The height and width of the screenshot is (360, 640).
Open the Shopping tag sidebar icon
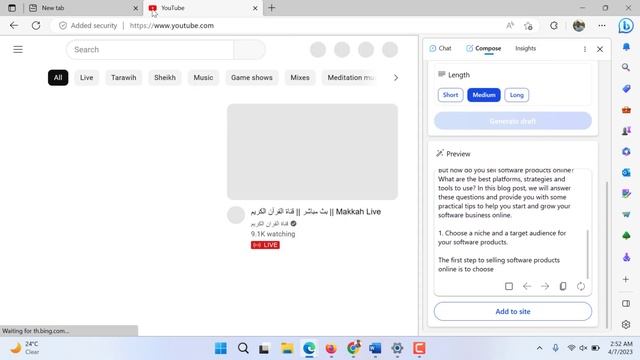(626, 89)
